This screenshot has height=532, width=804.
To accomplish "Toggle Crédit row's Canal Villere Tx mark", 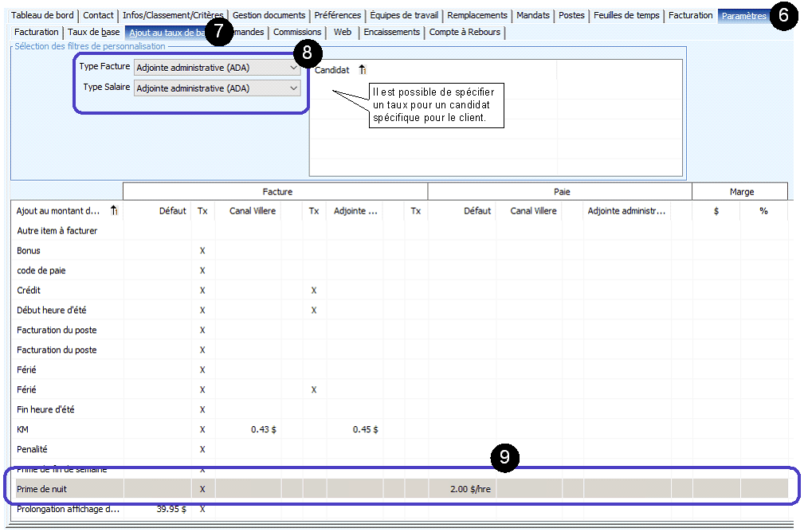I will point(314,291).
